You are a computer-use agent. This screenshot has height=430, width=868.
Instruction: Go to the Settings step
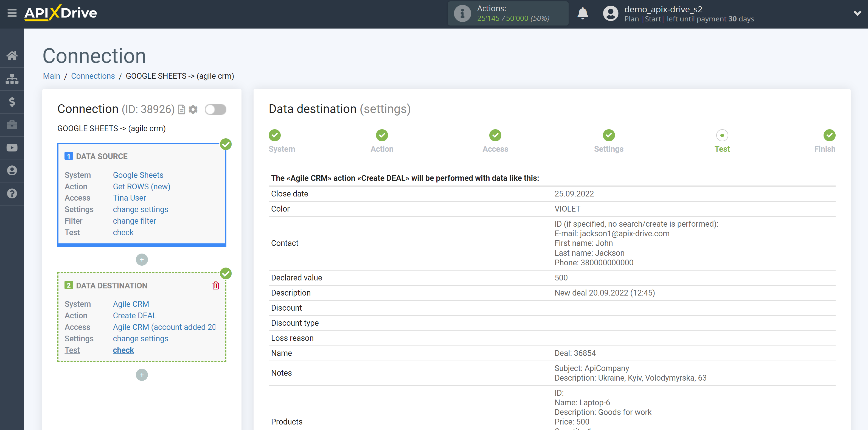pos(609,136)
